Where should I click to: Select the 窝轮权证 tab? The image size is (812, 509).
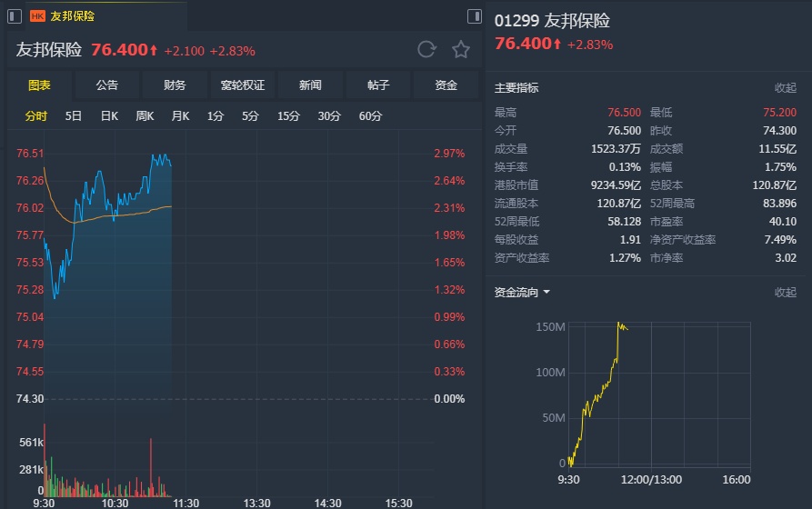coord(243,85)
